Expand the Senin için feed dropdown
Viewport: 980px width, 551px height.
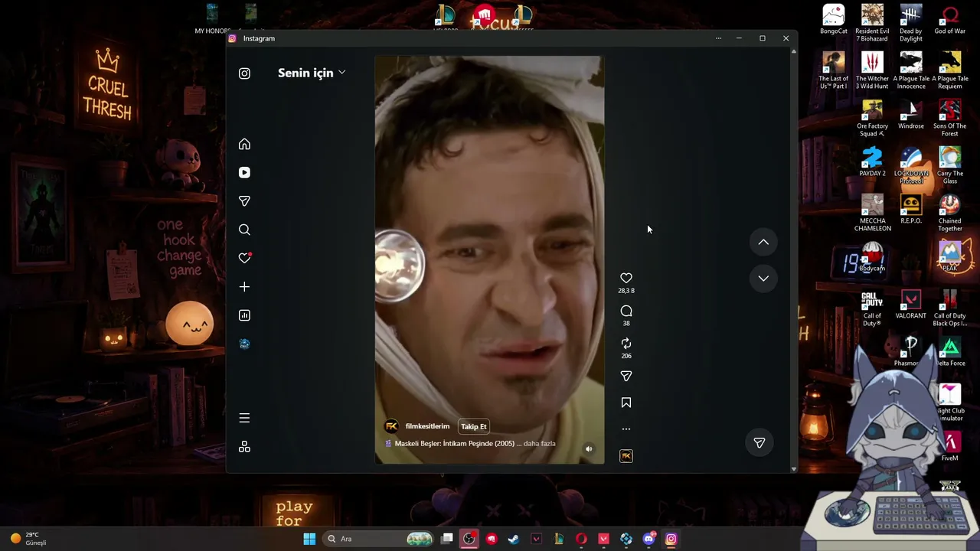point(312,73)
